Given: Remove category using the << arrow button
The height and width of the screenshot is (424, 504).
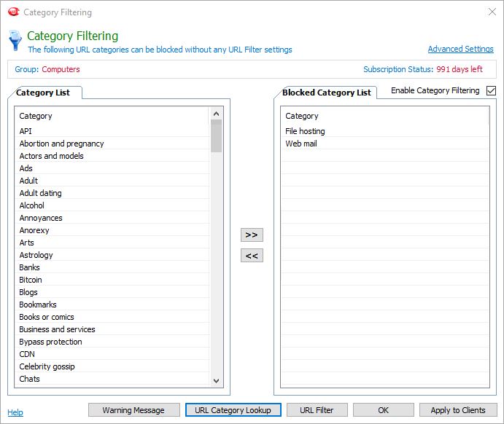Looking at the screenshot, I should (252, 256).
